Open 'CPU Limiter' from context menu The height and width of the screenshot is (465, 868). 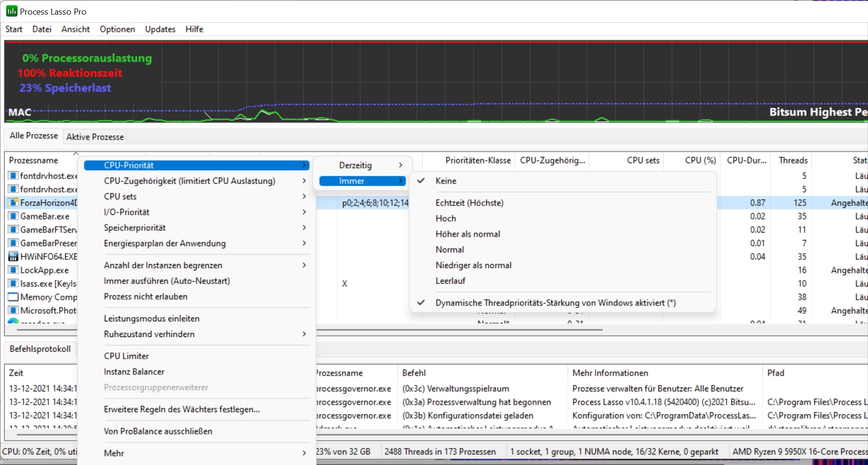pyautogui.click(x=197, y=356)
